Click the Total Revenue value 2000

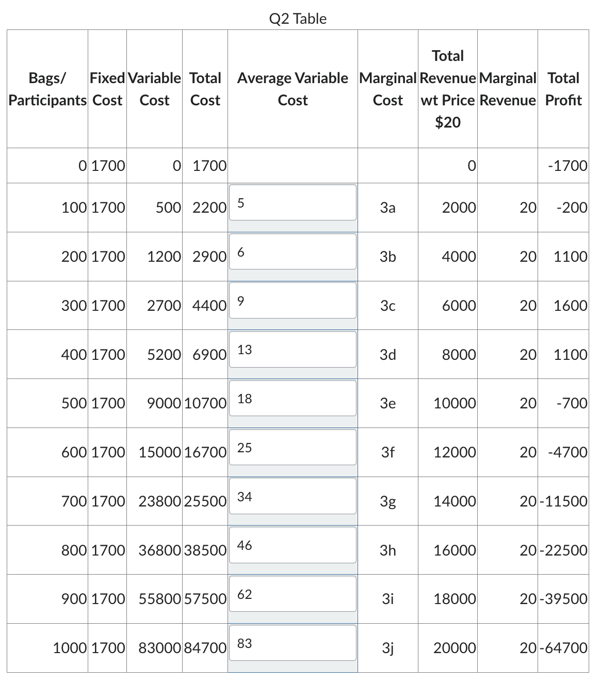point(459,208)
